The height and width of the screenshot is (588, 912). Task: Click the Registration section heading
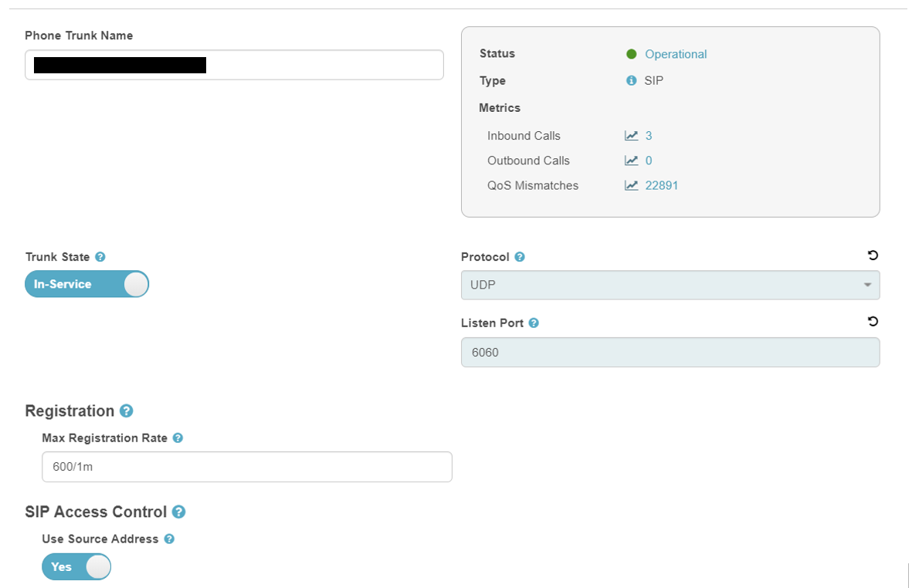[x=70, y=411]
